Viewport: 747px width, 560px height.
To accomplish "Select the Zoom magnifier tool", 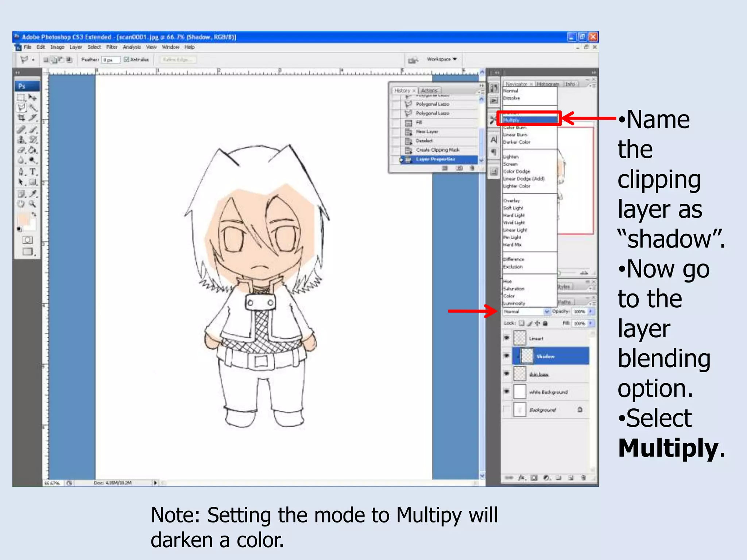I will pos(33,204).
